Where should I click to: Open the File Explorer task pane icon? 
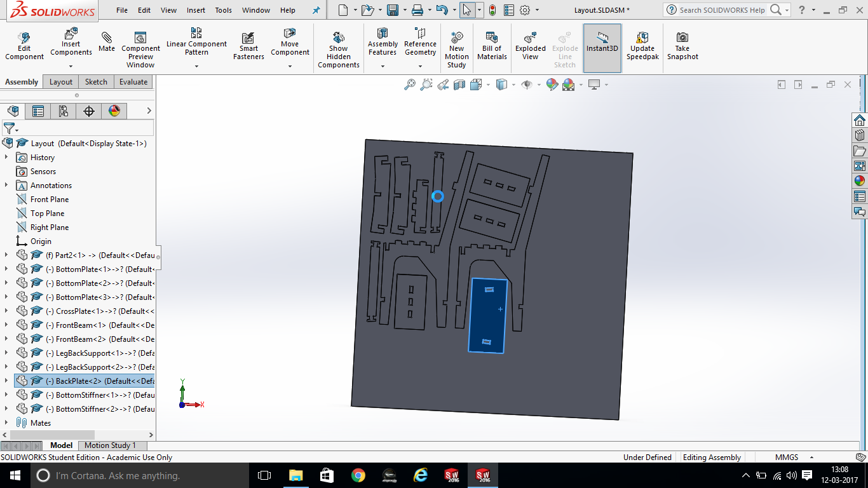[x=860, y=151]
